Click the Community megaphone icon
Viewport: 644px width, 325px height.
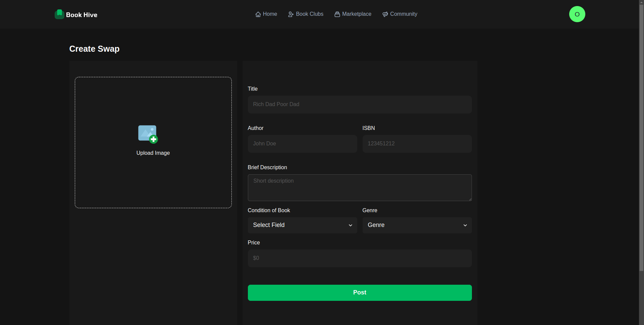[x=385, y=14]
